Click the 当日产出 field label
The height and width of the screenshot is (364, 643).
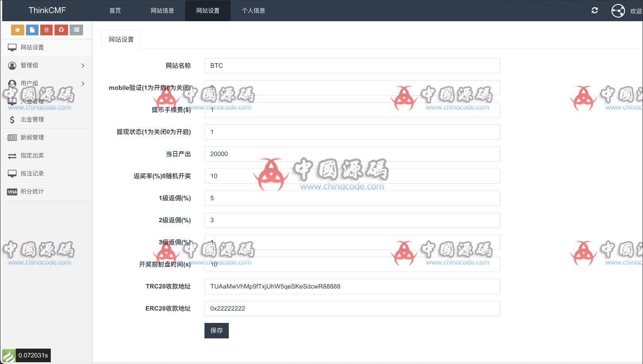point(178,154)
